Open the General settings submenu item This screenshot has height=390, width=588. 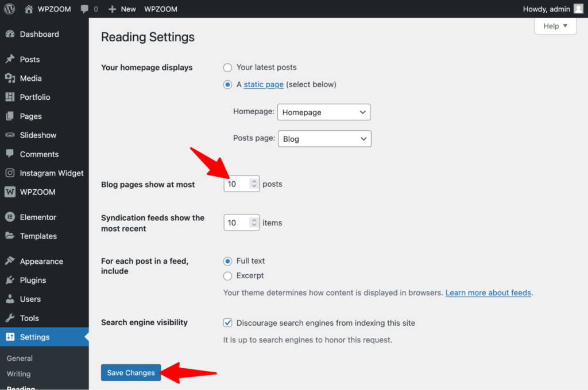[x=20, y=358]
